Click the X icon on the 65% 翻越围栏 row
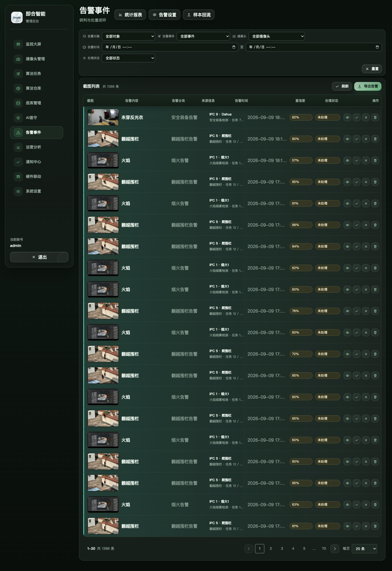This screenshot has height=571, width=392. pyautogui.click(x=366, y=419)
